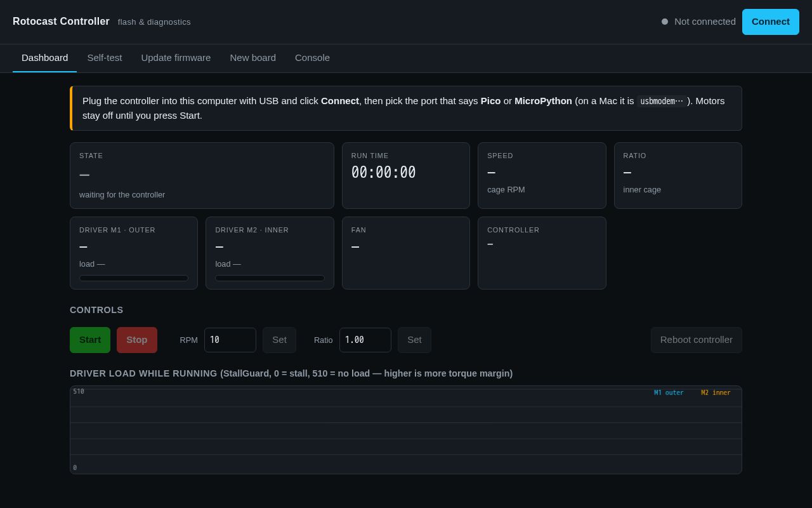Image resolution: width=812 pixels, height=508 pixels.
Task: Click the Driver M2 Inner load bar
Action: tap(270, 278)
